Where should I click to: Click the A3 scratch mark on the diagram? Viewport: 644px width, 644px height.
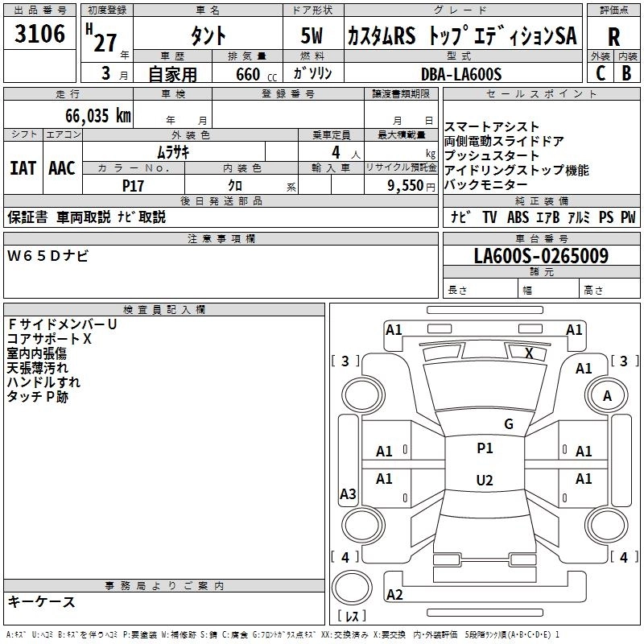348,494
